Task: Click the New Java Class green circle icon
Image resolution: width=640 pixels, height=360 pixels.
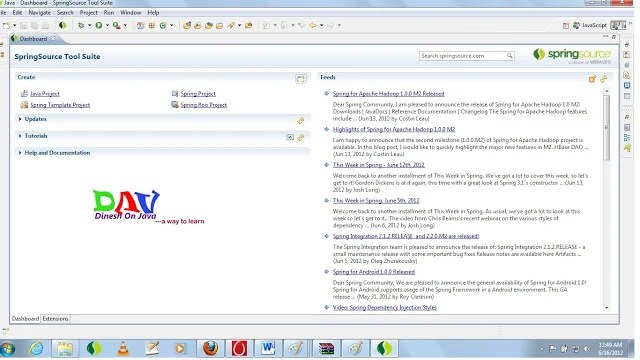Action: (x=163, y=25)
